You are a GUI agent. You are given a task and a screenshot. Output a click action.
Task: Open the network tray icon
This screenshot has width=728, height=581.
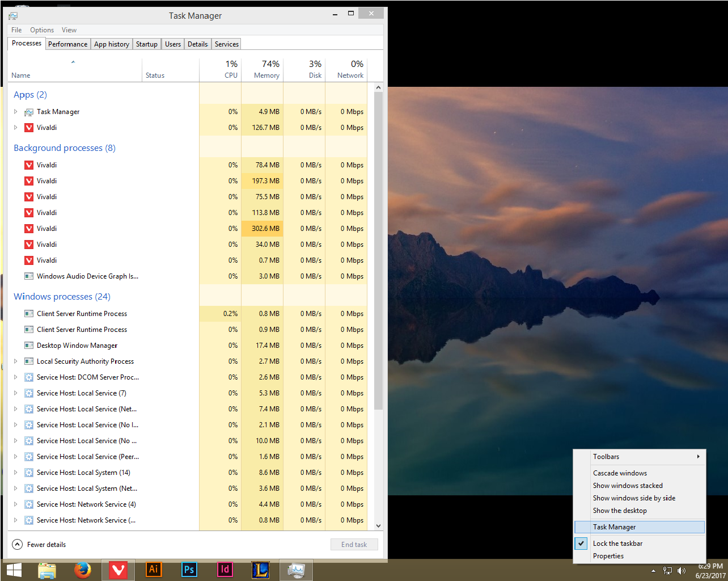tap(667, 571)
